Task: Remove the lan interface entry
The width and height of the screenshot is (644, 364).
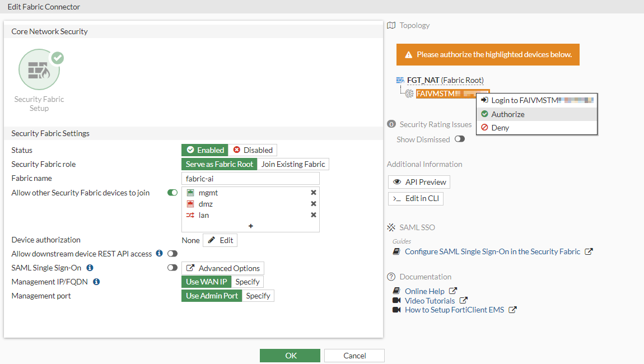Action: click(314, 215)
